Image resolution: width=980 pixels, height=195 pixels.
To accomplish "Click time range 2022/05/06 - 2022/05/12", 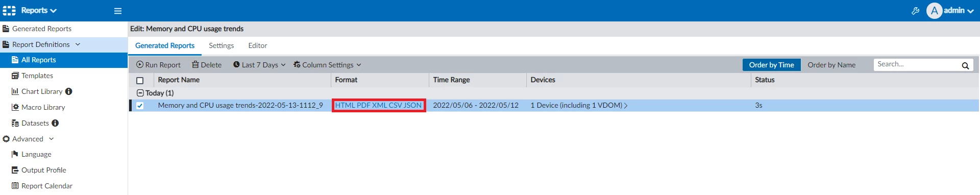I will pyautogui.click(x=476, y=105).
